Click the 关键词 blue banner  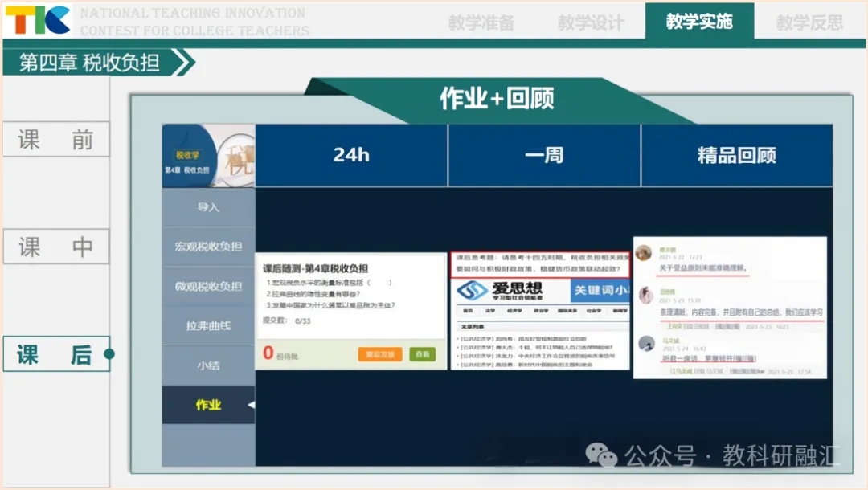(600, 290)
